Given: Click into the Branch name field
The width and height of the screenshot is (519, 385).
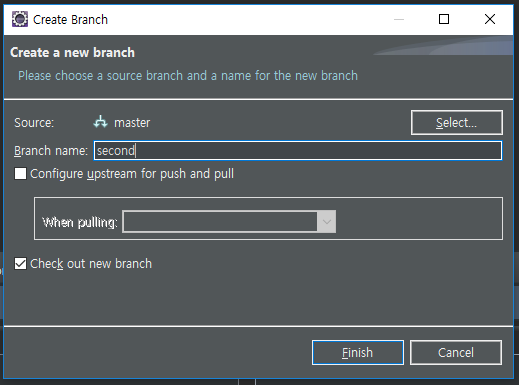Looking at the screenshot, I should point(298,151).
